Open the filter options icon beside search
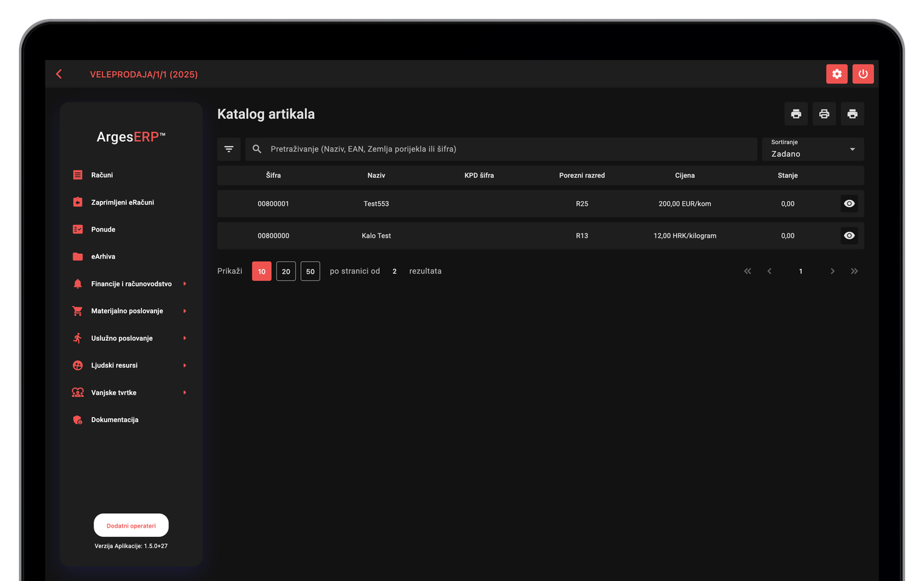Image resolution: width=924 pixels, height=581 pixels. 229,149
